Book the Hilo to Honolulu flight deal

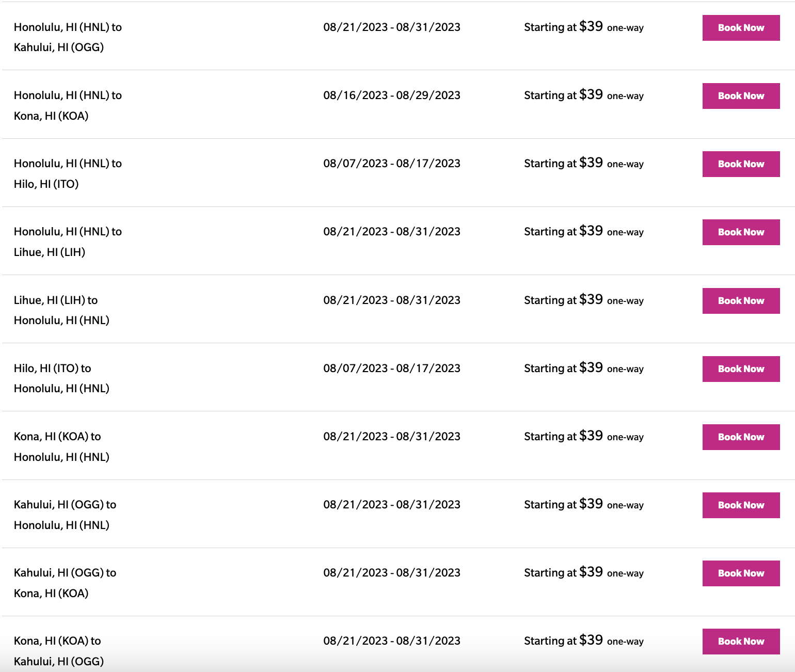tap(740, 369)
